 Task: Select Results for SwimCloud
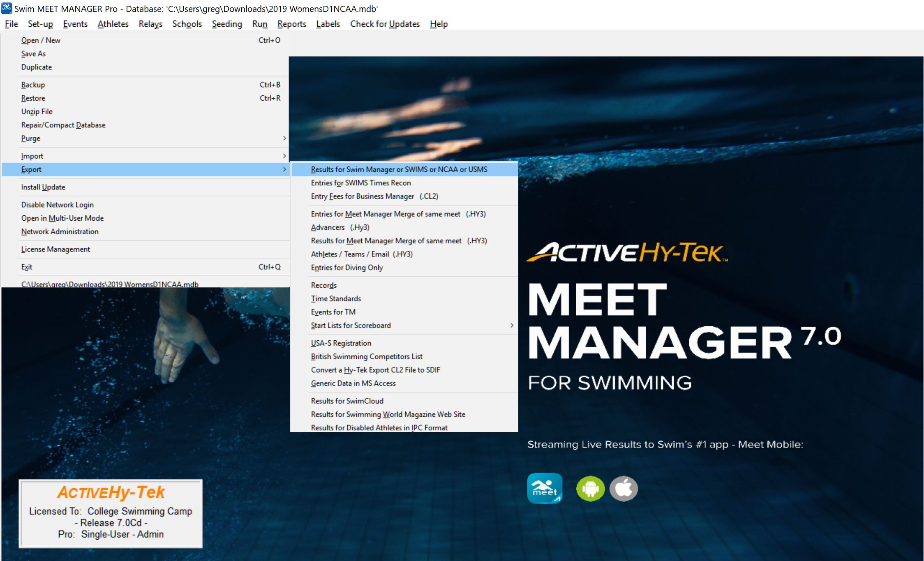[x=404, y=401]
